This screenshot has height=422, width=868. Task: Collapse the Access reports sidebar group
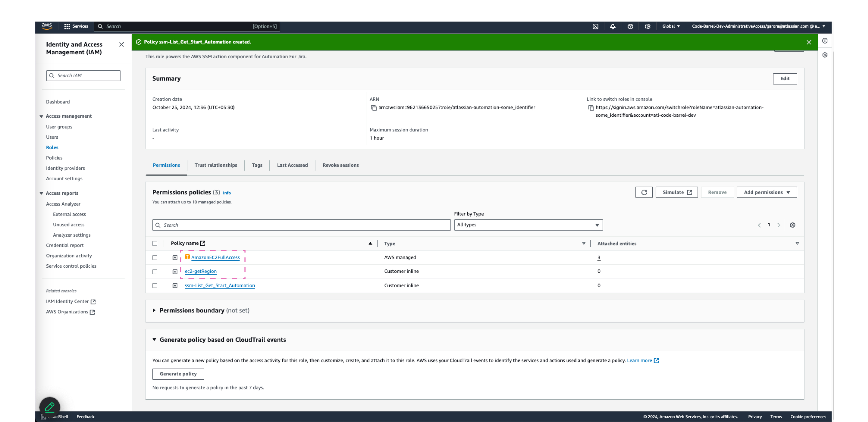pyautogui.click(x=41, y=193)
